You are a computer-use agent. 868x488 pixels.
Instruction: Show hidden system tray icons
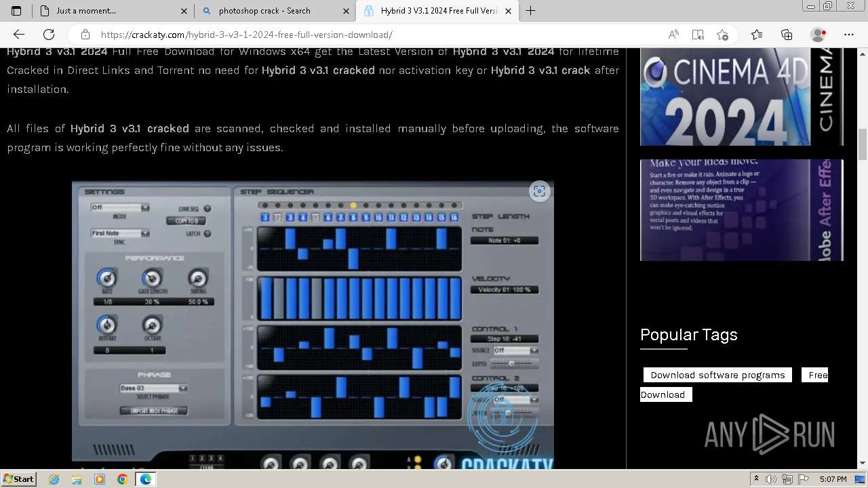pyautogui.click(x=756, y=479)
